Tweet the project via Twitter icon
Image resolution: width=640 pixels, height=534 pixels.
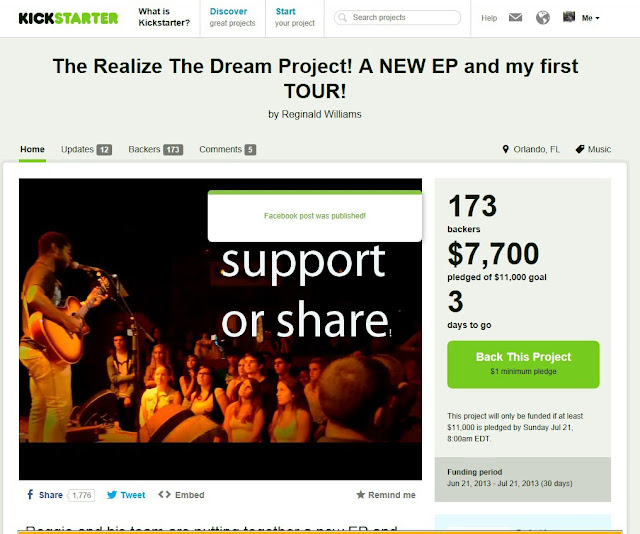[126, 495]
